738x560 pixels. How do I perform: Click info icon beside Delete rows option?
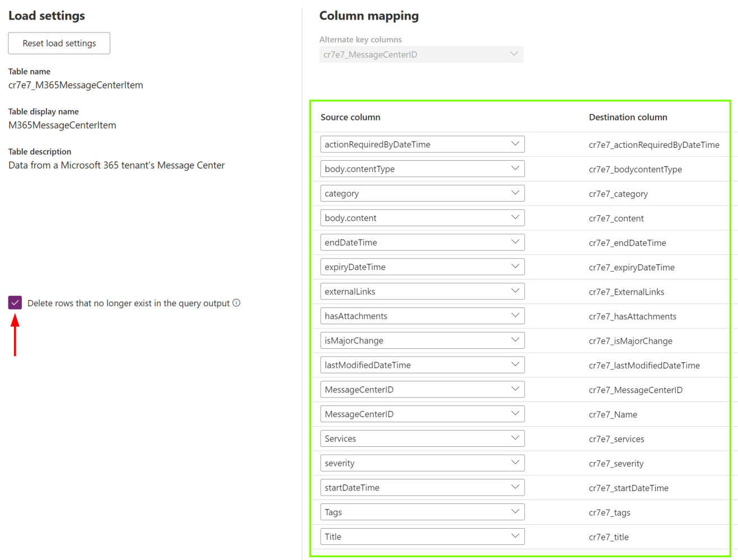coord(236,303)
